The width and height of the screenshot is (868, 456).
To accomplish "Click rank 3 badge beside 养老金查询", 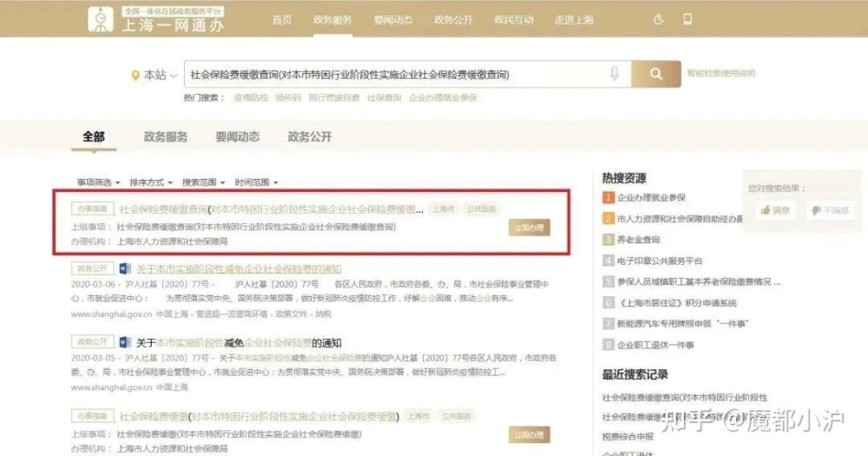I will click(608, 240).
